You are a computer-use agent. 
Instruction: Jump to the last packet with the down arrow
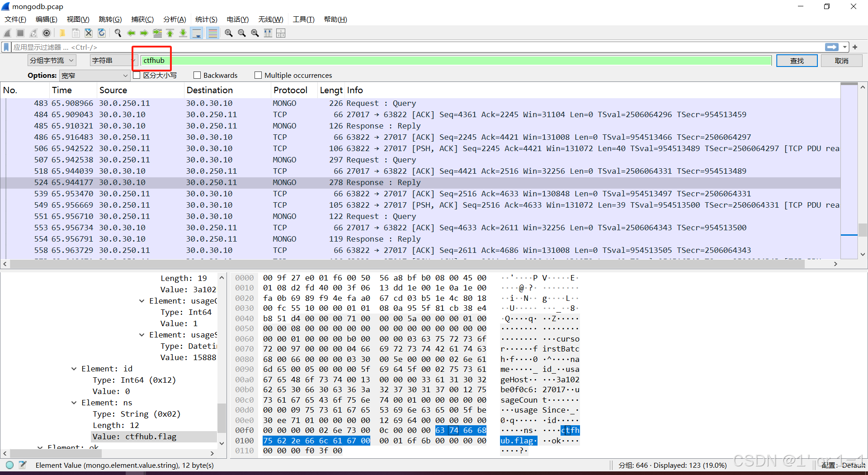183,33
